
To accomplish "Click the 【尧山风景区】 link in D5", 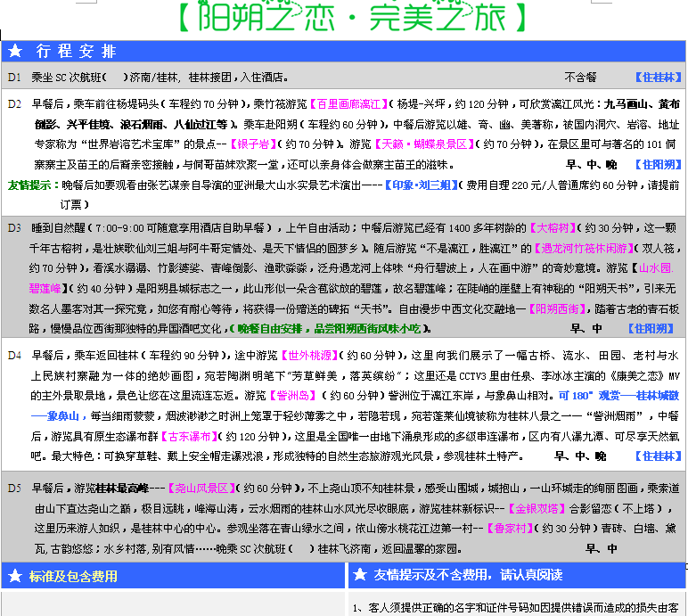I will [x=201, y=489].
